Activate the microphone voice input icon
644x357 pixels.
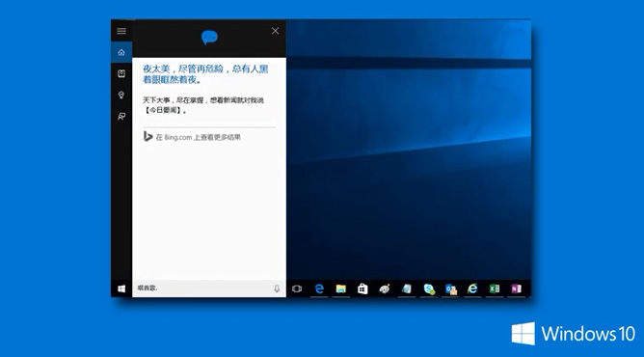[x=277, y=288]
